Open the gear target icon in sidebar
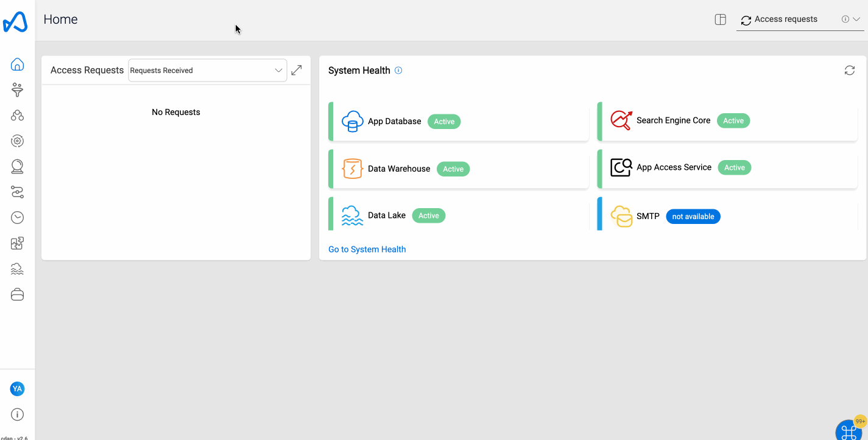Viewport: 868px width, 440px height. click(18, 141)
